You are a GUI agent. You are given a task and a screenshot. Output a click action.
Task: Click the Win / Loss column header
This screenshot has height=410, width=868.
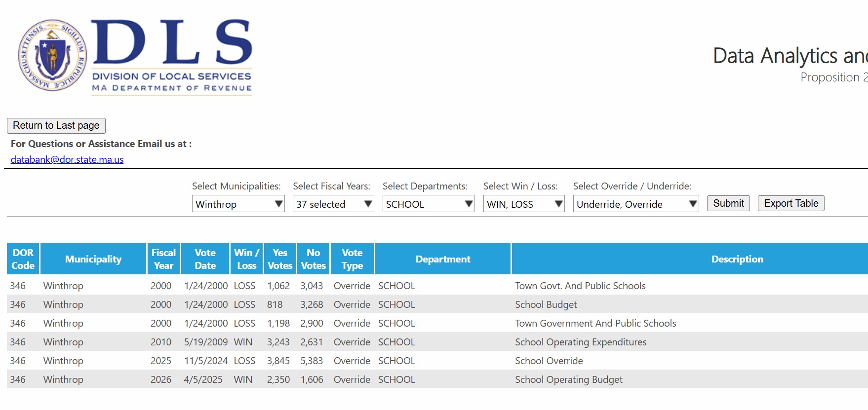pos(246,259)
